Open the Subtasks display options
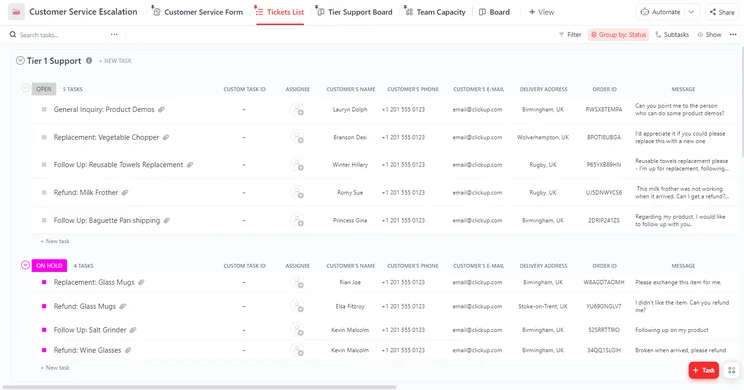 [x=672, y=35]
